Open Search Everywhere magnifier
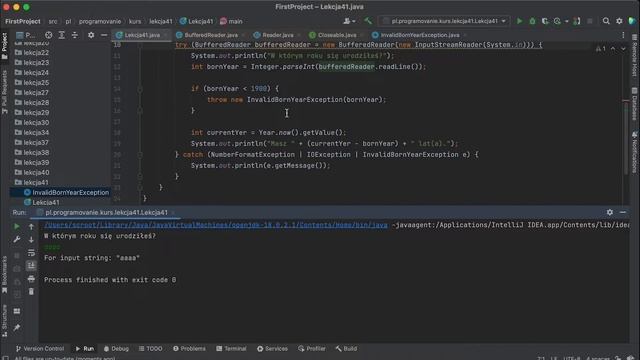The height and width of the screenshot is (360, 640). [606, 21]
